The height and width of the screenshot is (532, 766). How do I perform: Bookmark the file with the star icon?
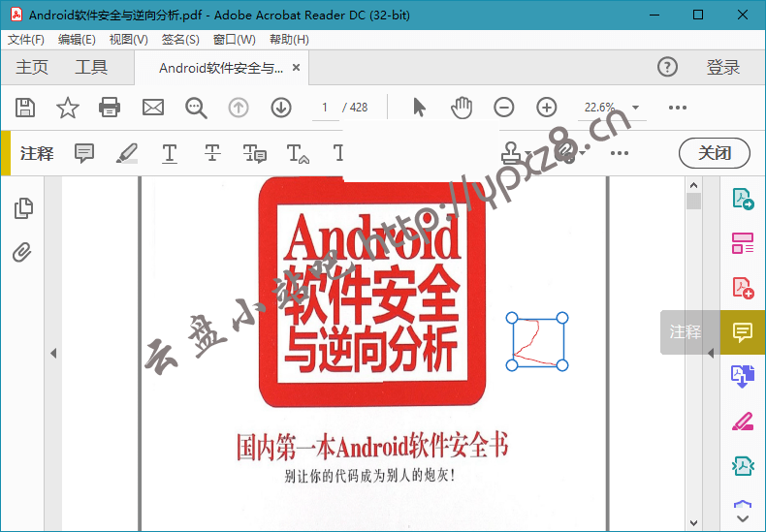[x=68, y=108]
